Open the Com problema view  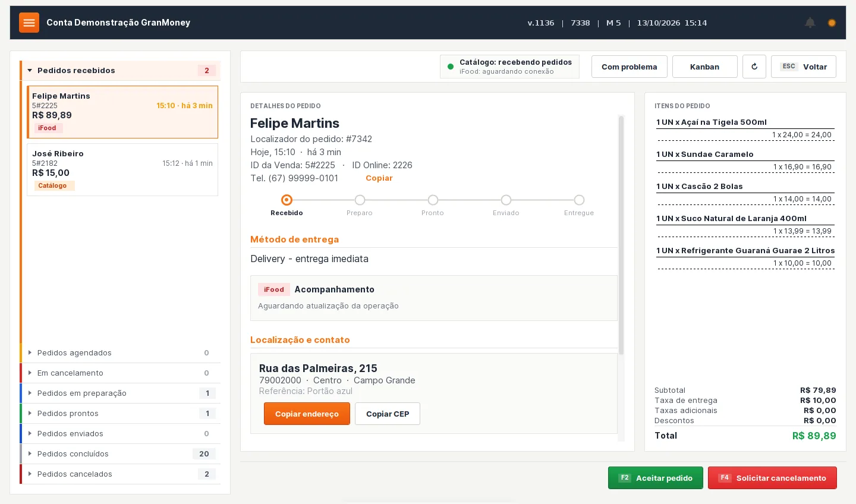coord(630,67)
